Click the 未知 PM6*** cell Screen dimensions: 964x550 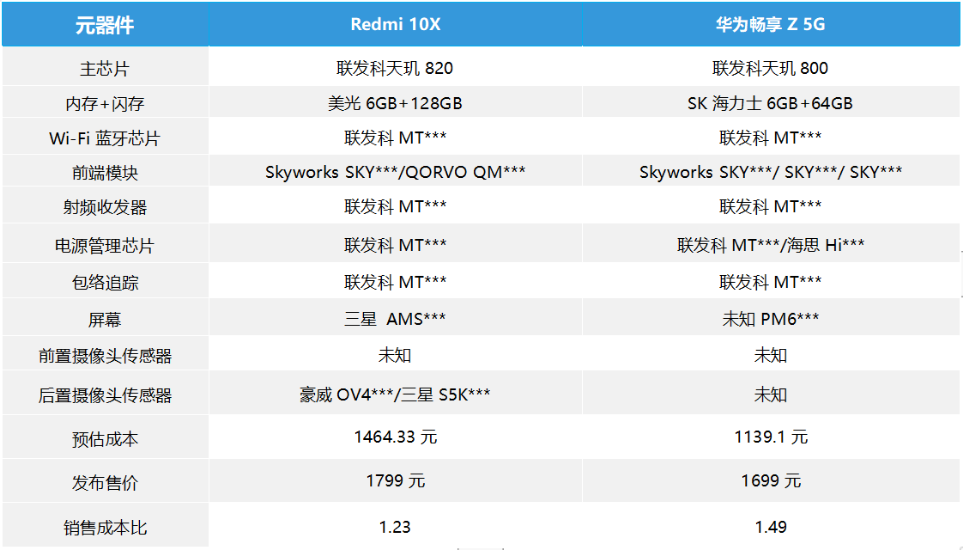click(x=770, y=319)
